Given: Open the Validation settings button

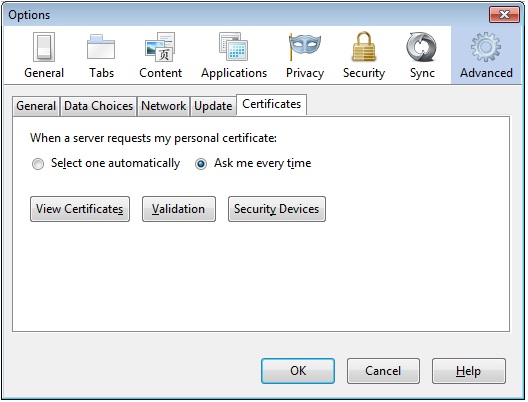Looking at the screenshot, I should tap(179, 209).
